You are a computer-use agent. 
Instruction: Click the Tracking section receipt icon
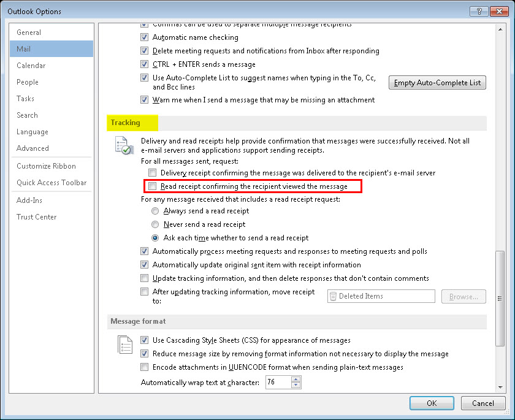point(124,145)
